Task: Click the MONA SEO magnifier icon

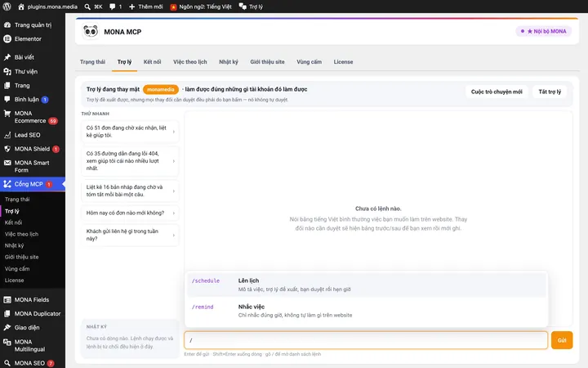Action: click(x=7, y=363)
